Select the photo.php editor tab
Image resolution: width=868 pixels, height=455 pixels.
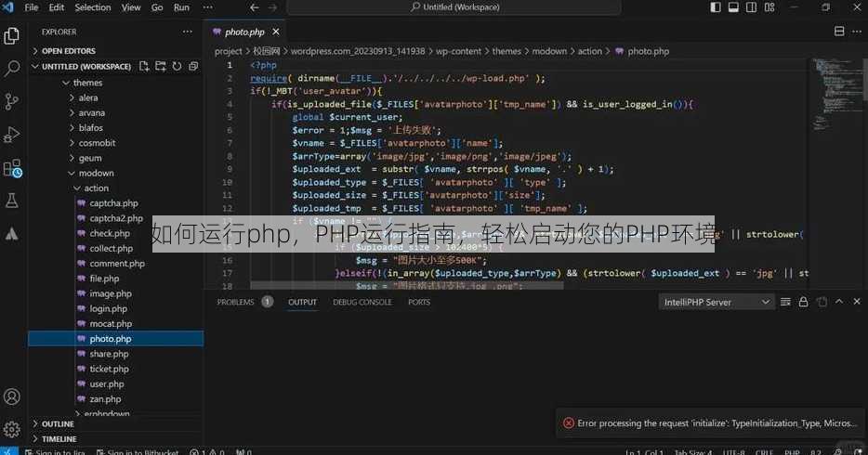[245, 32]
